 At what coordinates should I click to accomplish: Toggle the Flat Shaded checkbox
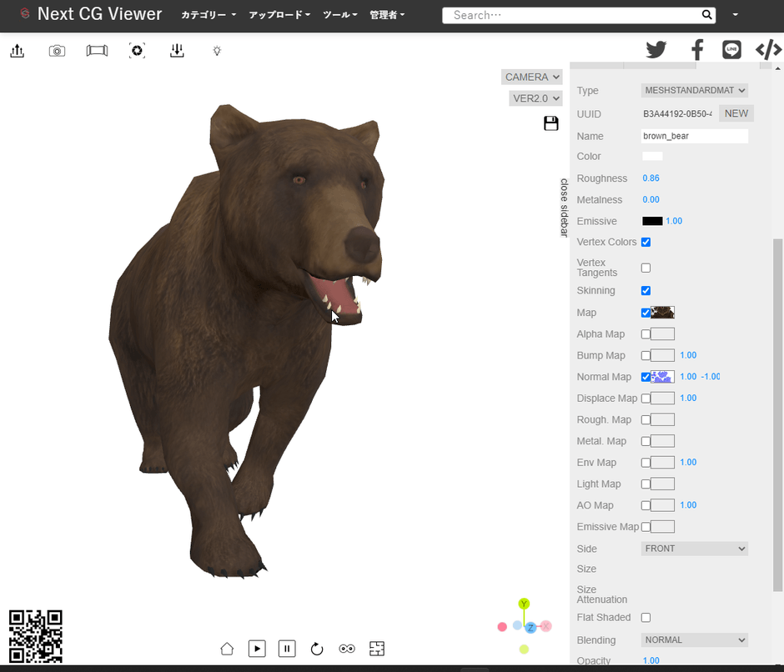coord(646,617)
